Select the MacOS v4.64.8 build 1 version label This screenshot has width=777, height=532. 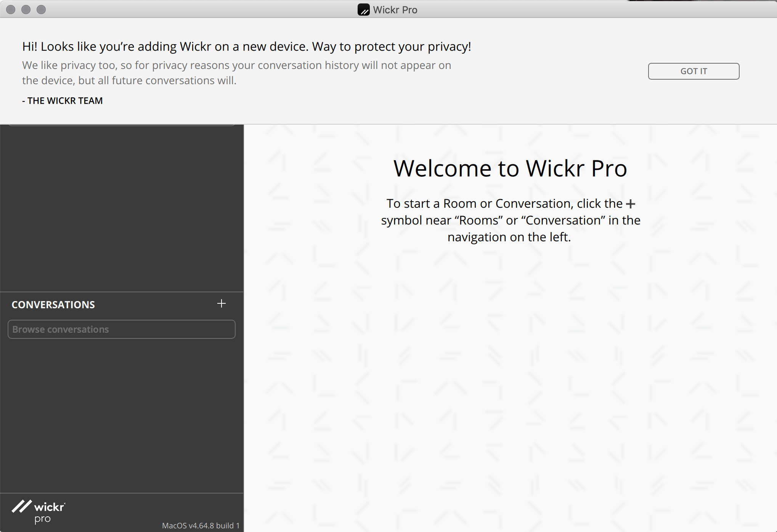point(201,526)
